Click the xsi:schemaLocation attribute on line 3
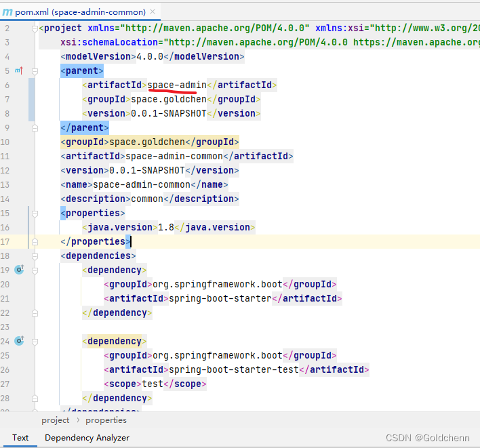The width and height of the screenshot is (480, 448). [x=111, y=42]
